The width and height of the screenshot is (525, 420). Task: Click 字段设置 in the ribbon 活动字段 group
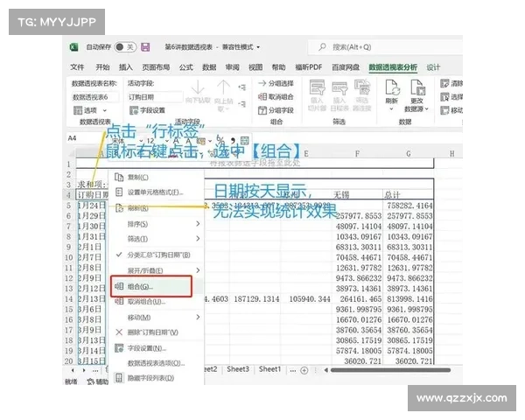pos(147,110)
